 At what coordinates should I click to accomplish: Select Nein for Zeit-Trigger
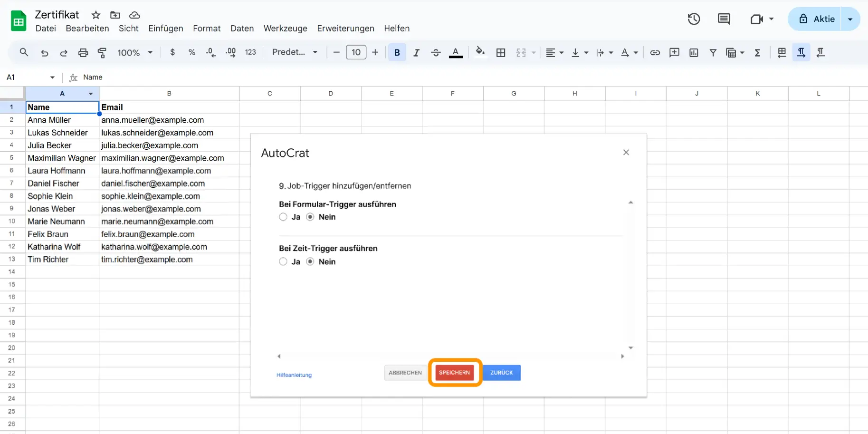click(x=310, y=262)
